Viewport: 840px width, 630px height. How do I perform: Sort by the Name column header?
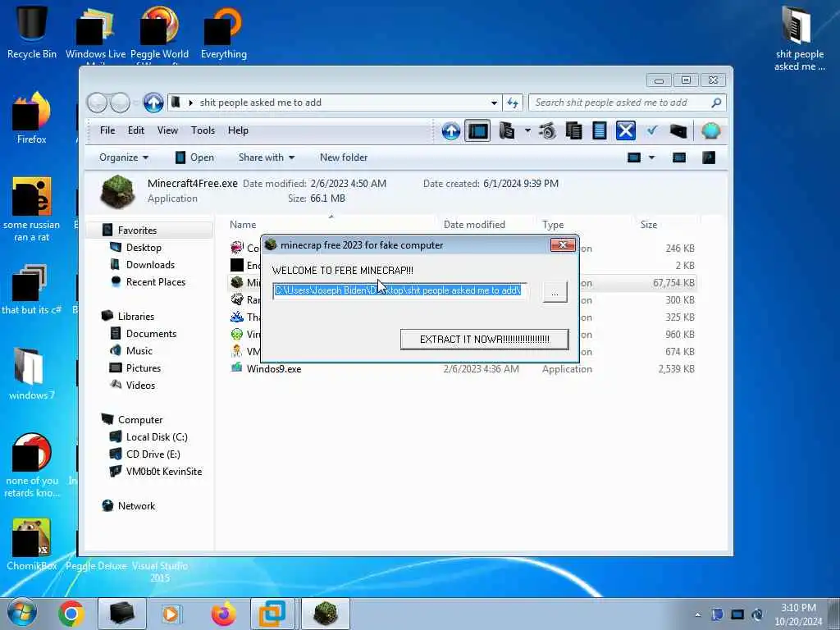click(x=243, y=225)
